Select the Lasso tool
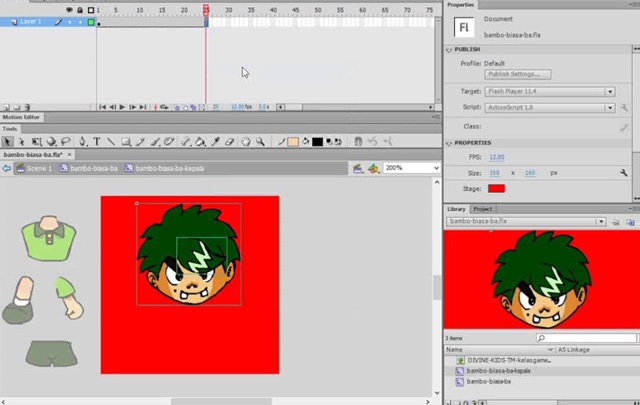This screenshot has width=640, height=405. pyautogui.click(x=66, y=142)
